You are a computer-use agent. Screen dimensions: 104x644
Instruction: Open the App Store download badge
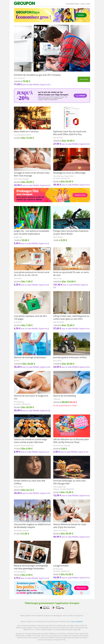pos(45,607)
